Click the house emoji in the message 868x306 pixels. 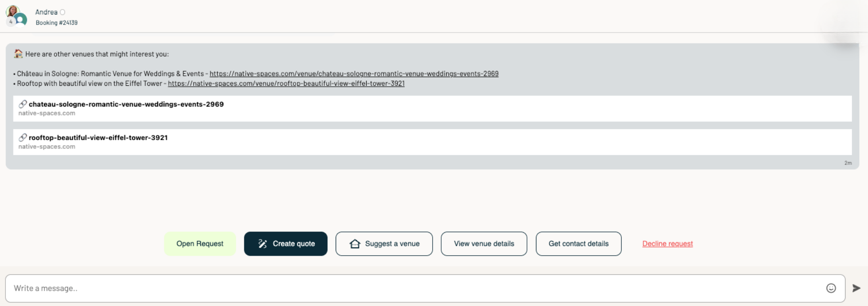point(18,54)
